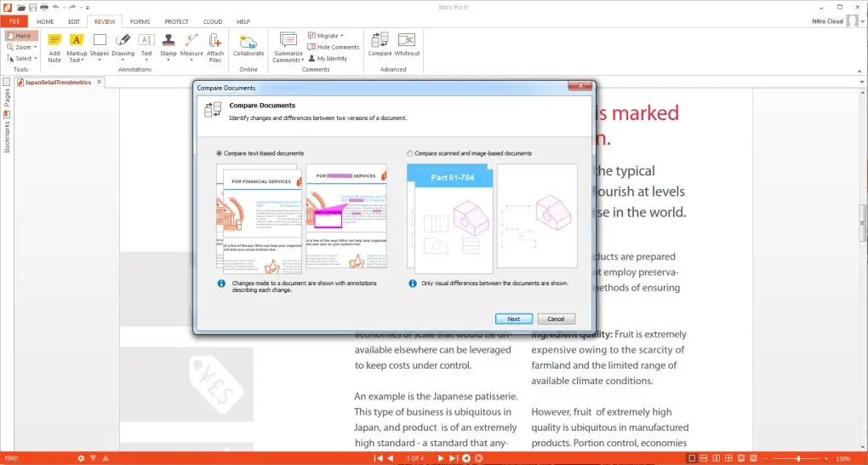Click the Redo arrow icon

point(72,7)
